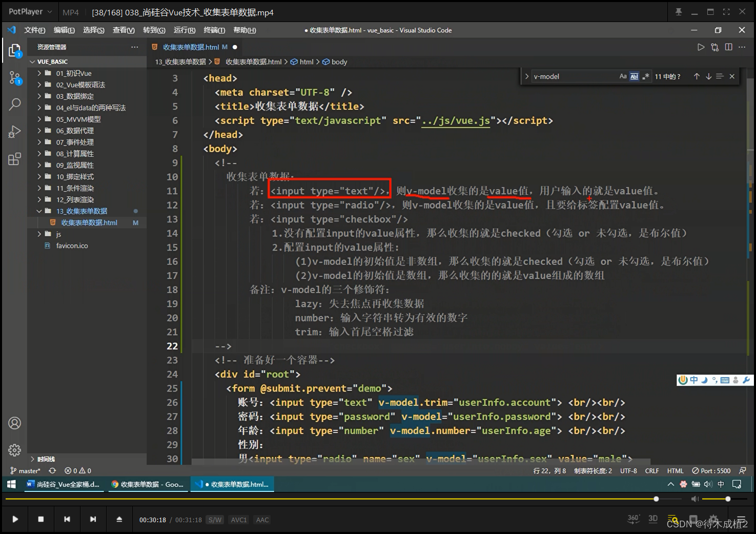Click the Run code play icon in editor

coord(701,47)
